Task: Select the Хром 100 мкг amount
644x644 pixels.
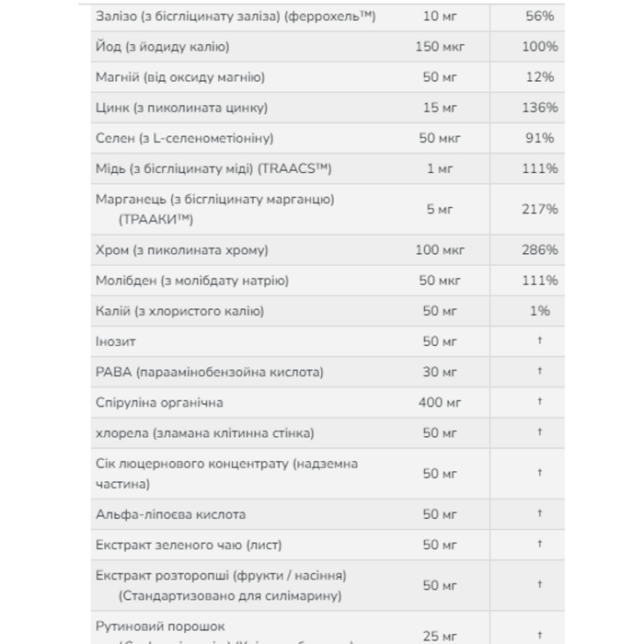Action: point(440,250)
